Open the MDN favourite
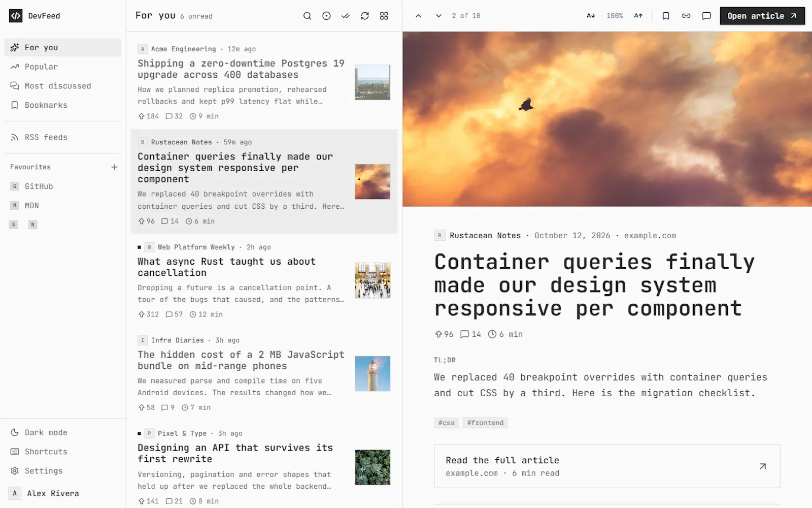The image size is (812, 508). pyautogui.click(x=63, y=206)
